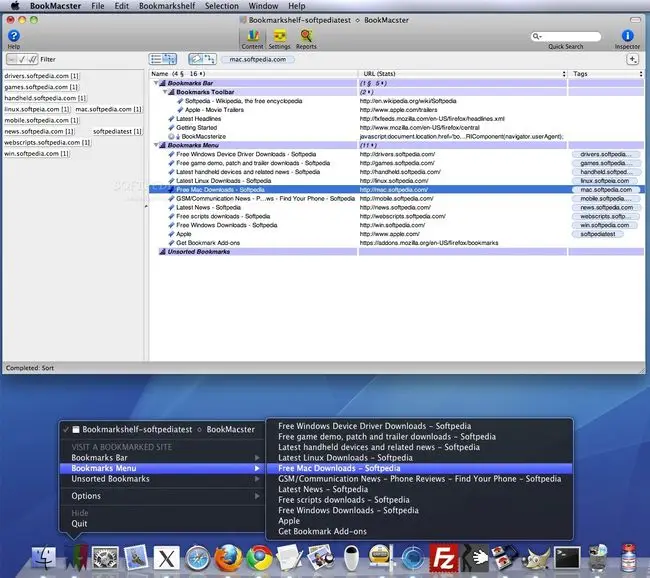
Task: Expand Bookmarks Bar submenu in dock menu
Action: 257,458
